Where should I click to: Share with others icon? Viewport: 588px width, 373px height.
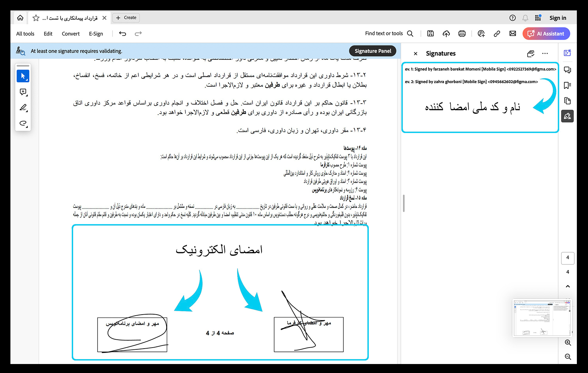481,33
